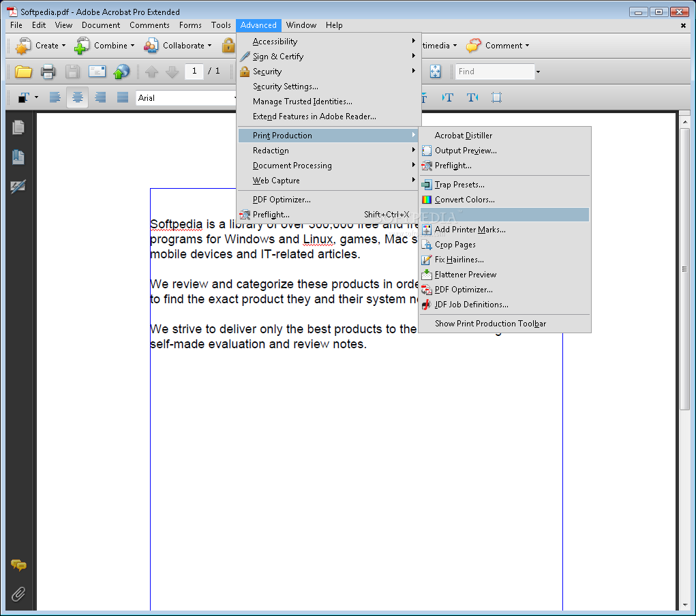The width and height of the screenshot is (696, 616).
Task: Choose Extend Features in Adobe Reader
Action: (x=329, y=117)
